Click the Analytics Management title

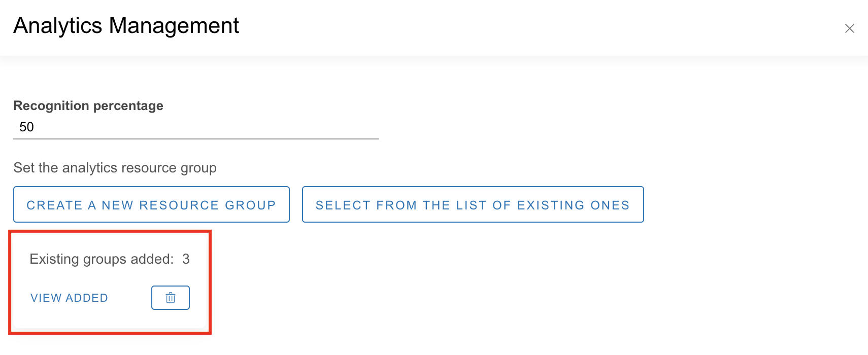coord(126,26)
